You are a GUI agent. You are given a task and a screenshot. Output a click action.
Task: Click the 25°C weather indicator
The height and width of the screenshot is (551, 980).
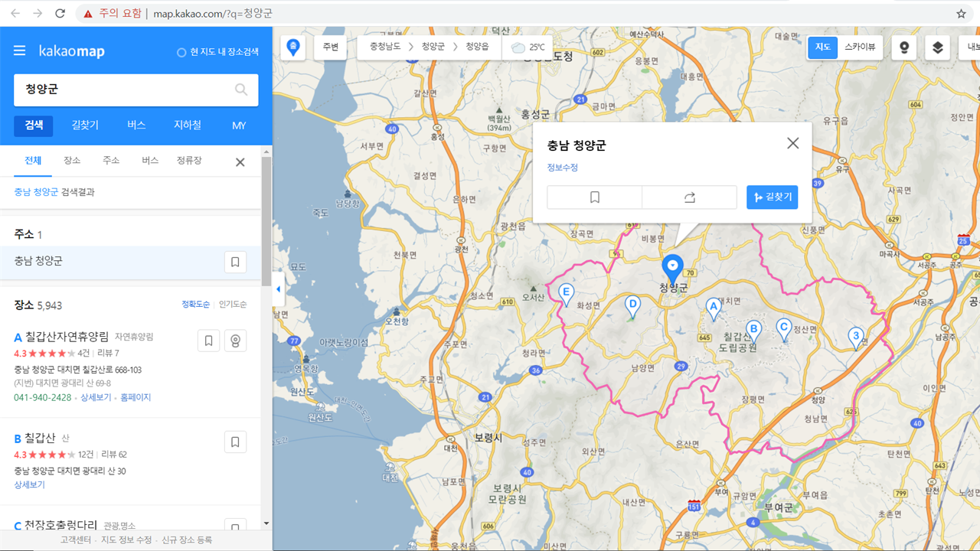tap(528, 46)
